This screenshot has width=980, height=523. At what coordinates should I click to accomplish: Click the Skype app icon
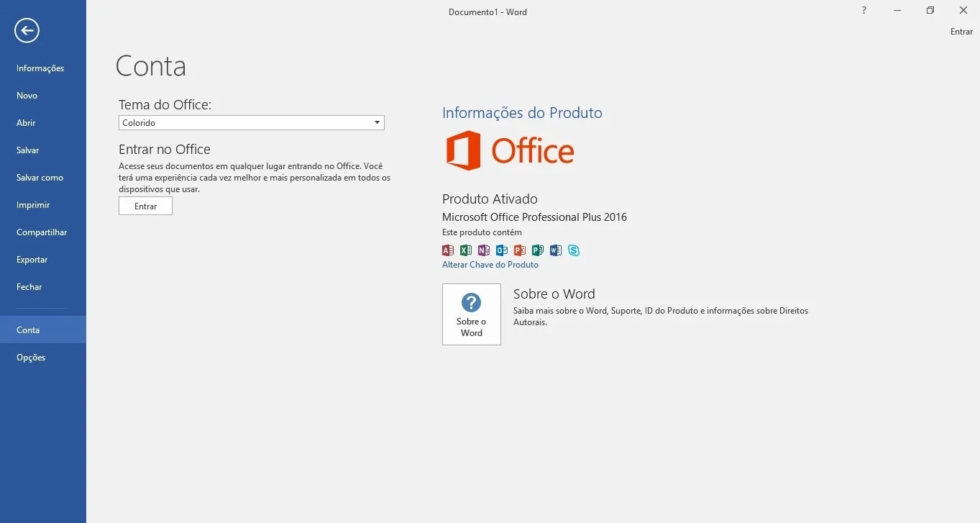(574, 250)
